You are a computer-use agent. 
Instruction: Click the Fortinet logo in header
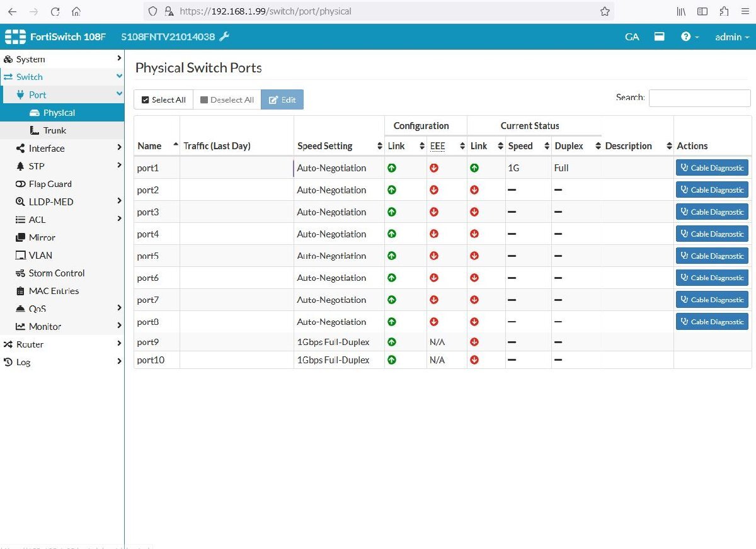coord(15,37)
